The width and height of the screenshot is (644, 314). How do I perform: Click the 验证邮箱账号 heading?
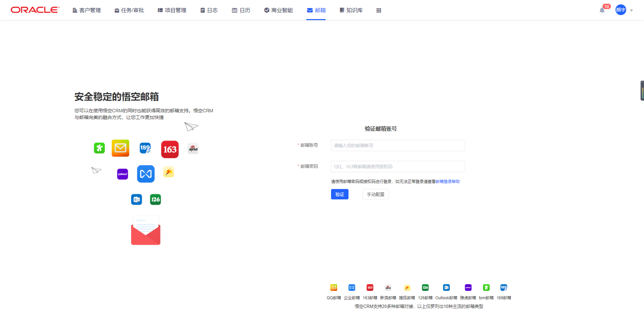[381, 129]
